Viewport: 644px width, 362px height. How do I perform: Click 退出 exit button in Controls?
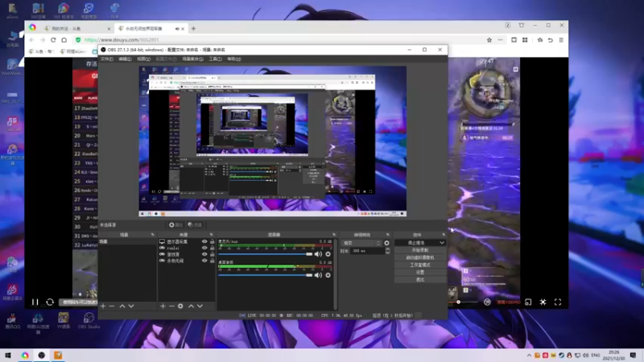[420, 280]
